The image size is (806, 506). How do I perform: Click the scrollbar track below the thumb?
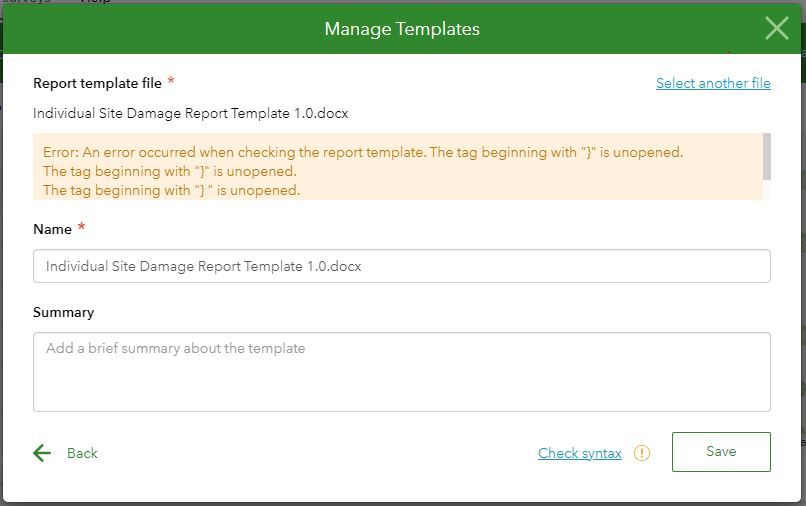click(x=767, y=190)
